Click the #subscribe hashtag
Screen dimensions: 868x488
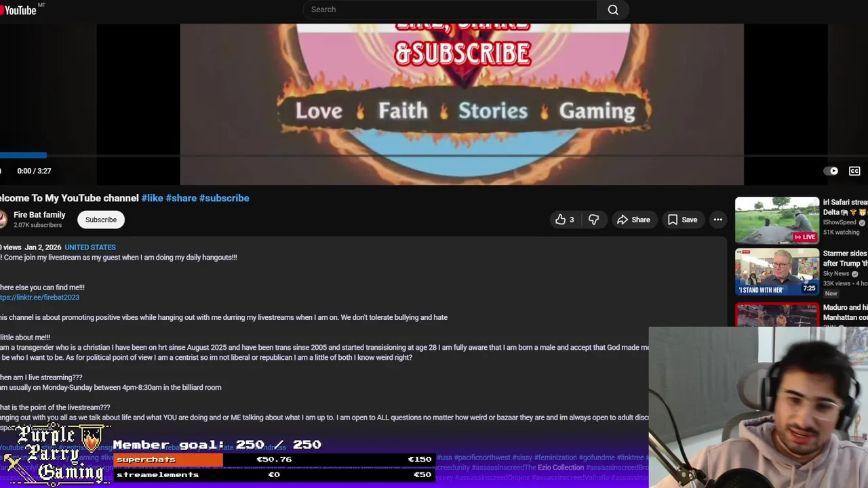(x=224, y=198)
